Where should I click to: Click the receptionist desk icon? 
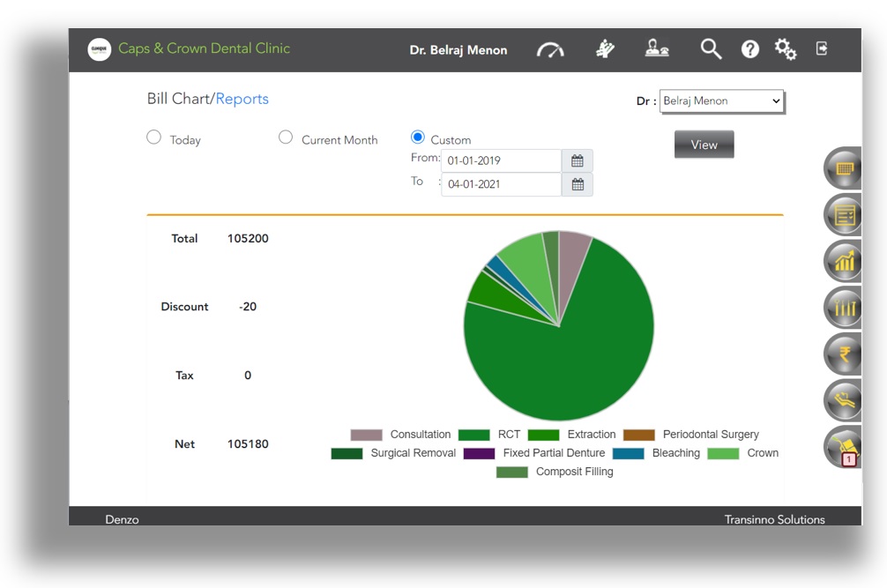(657, 49)
